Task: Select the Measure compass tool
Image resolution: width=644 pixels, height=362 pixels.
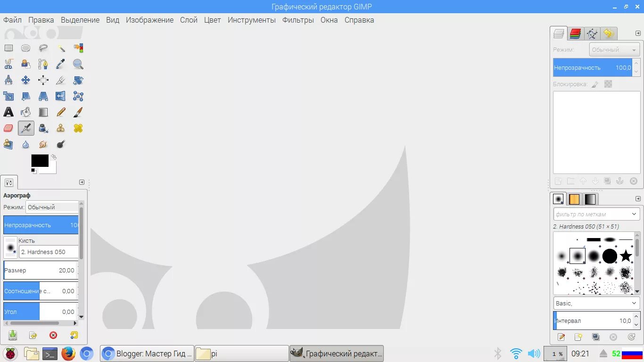Action: tap(8, 80)
